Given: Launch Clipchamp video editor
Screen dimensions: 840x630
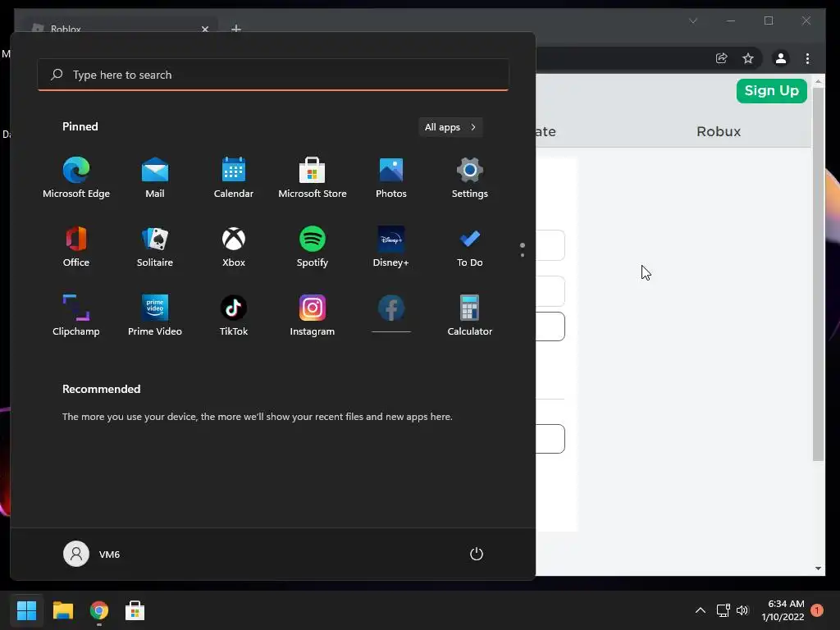Looking at the screenshot, I should 76,316.
